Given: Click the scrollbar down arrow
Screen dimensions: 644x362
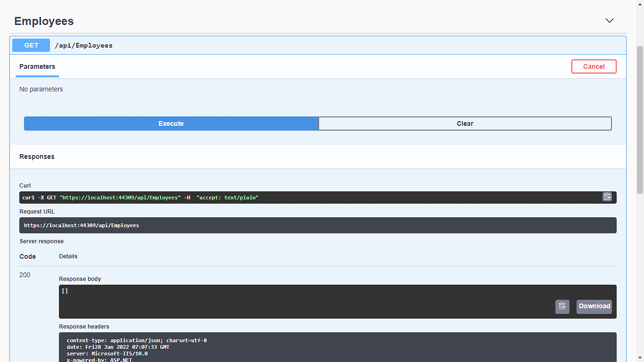Looking at the screenshot, I should [640, 358].
